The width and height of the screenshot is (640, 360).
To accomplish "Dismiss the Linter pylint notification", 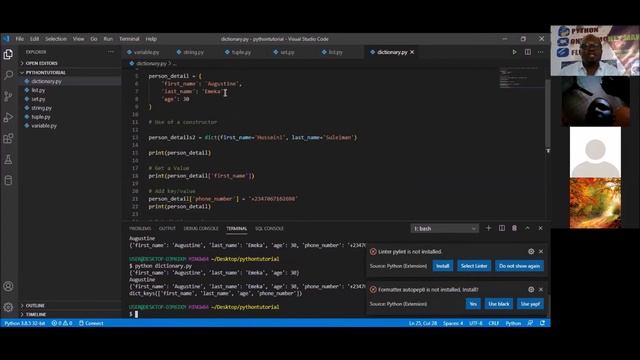I will [541, 251].
